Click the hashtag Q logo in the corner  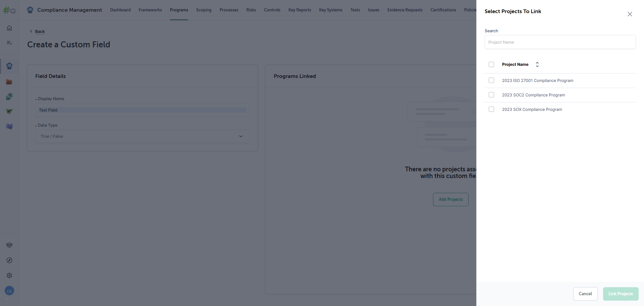(9, 10)
